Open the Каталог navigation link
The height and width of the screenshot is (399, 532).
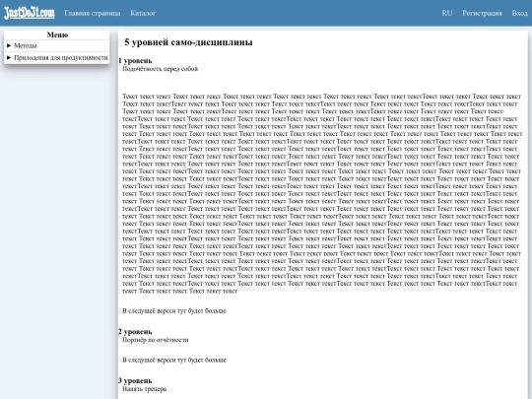click(143, 13)
